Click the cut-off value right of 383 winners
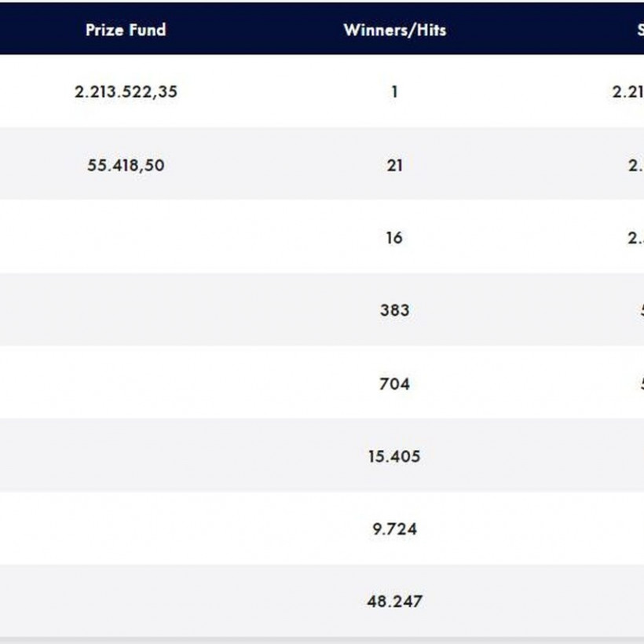The image size is (644, 644). click(640, 310)
